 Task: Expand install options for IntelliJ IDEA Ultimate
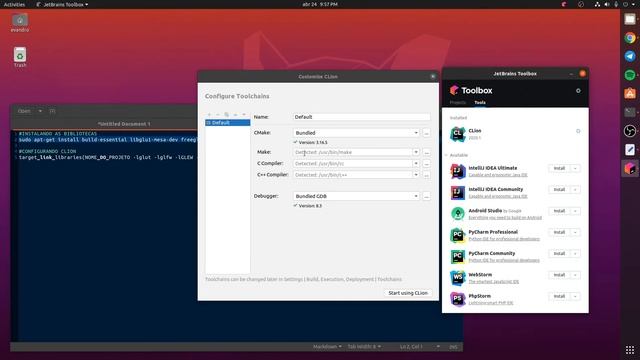(x=575, y=168)
